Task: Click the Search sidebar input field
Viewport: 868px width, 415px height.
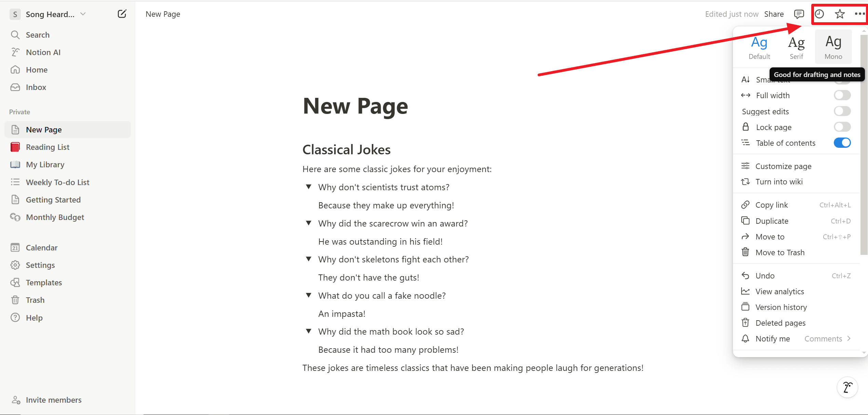Action: pos(38,34)
